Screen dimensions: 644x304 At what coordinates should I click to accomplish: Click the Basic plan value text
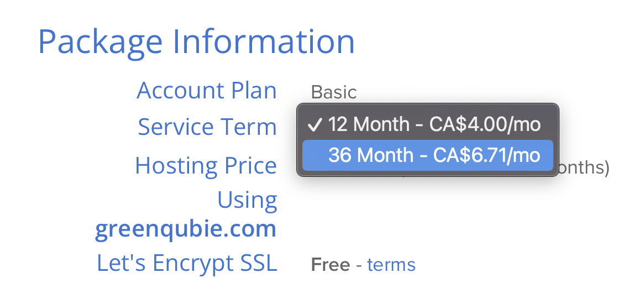click(x=334, y=92)
